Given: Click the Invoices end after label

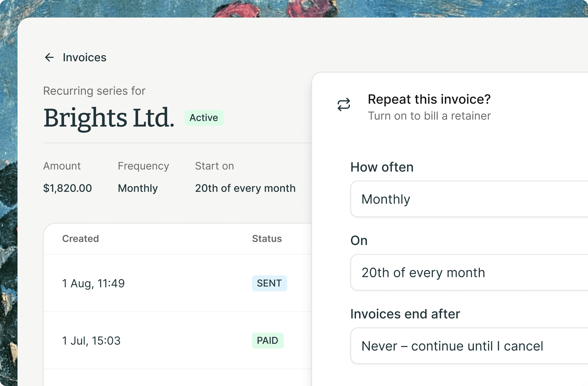Looking at the screenshot, I should pos(405,314).
